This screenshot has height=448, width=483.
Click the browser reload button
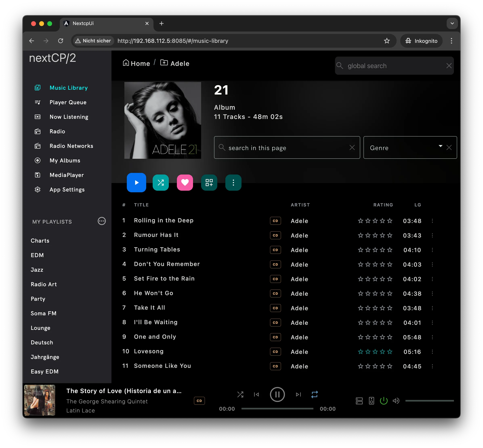(61, 41)
